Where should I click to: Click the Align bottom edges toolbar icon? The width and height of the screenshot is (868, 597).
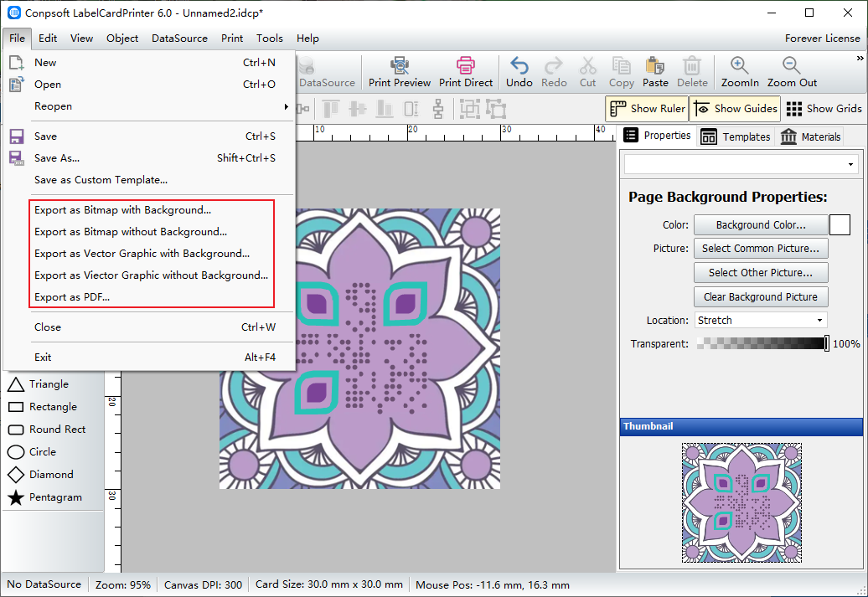(x=385, y=109)
